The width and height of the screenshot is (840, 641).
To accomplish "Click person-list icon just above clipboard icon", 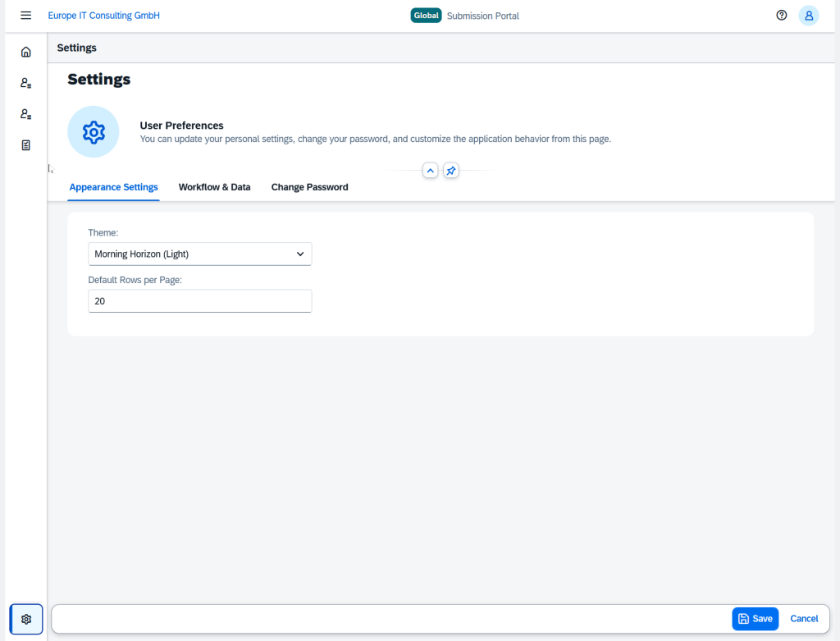I will point(26,114).
